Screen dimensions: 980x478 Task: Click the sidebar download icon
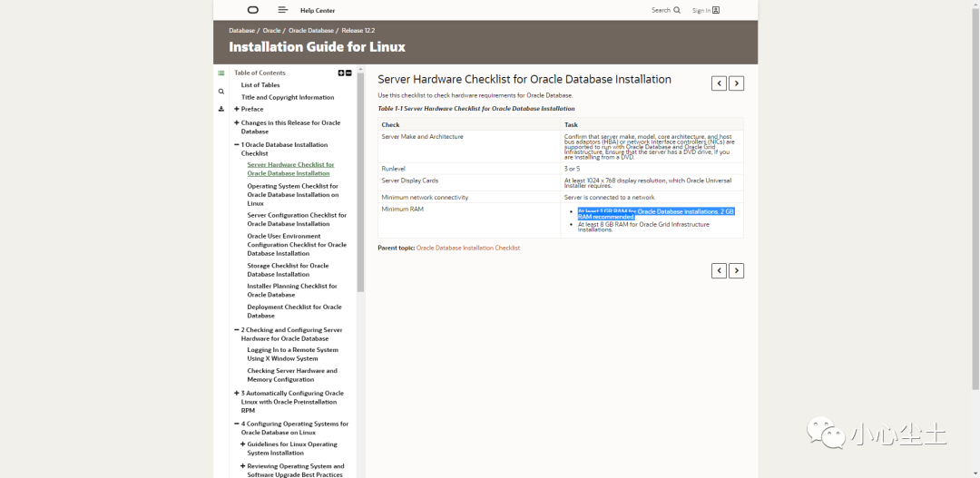tap(221, 109)
